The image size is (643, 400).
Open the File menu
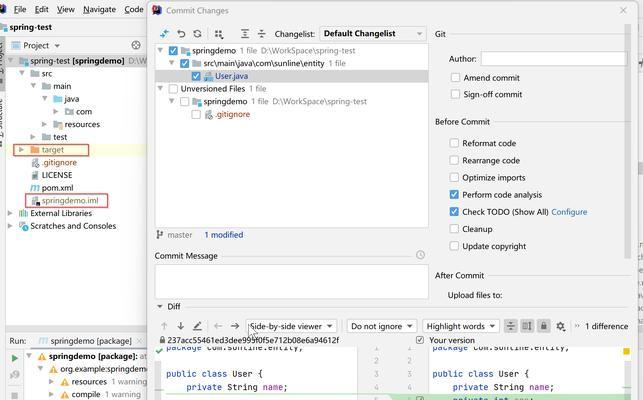tap(20, 9)
